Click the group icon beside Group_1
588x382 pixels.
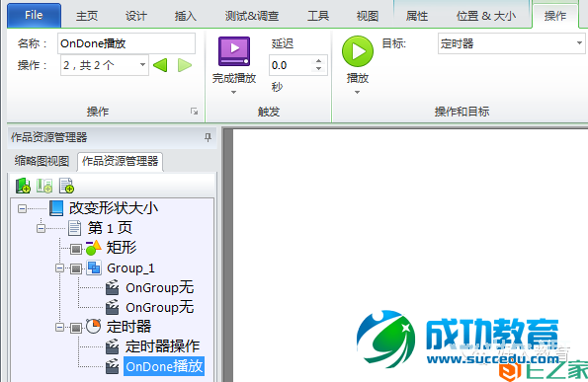pos(94,267)
